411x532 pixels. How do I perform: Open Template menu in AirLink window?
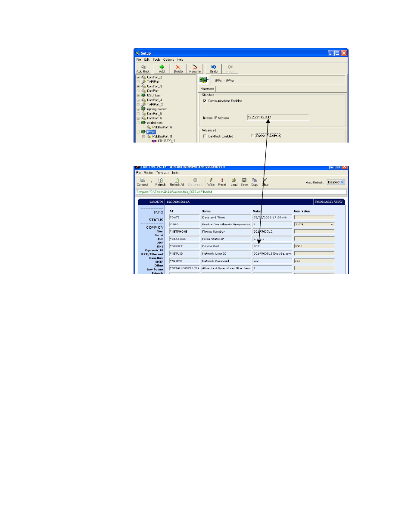point(162,173)
